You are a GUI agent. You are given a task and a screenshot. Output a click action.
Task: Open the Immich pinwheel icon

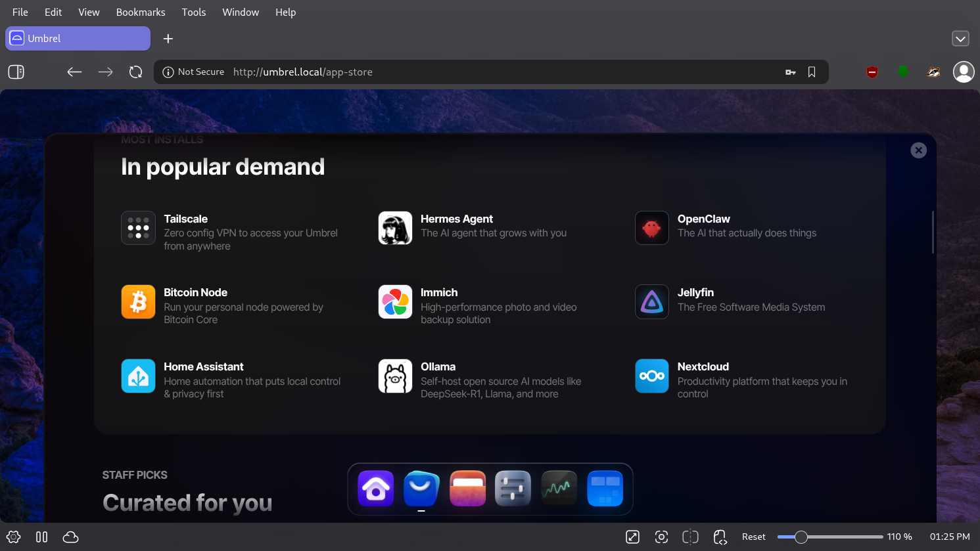click(395, 301)
